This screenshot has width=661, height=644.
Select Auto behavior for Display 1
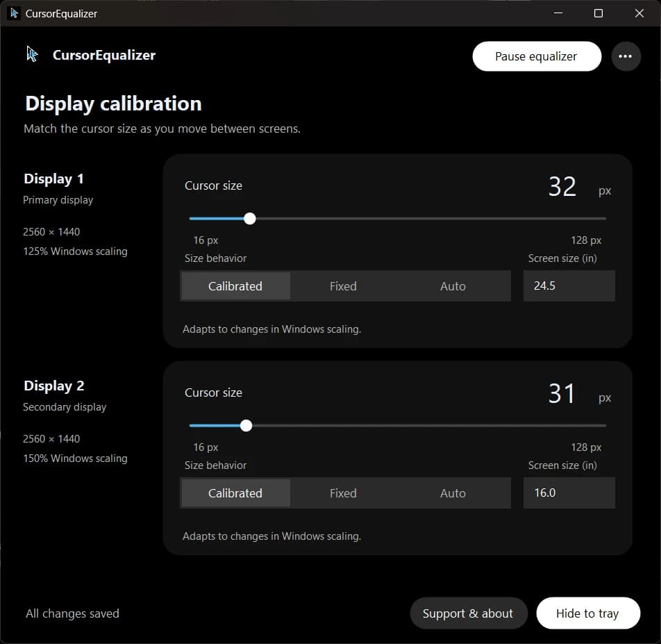click(x=453, y=286)
